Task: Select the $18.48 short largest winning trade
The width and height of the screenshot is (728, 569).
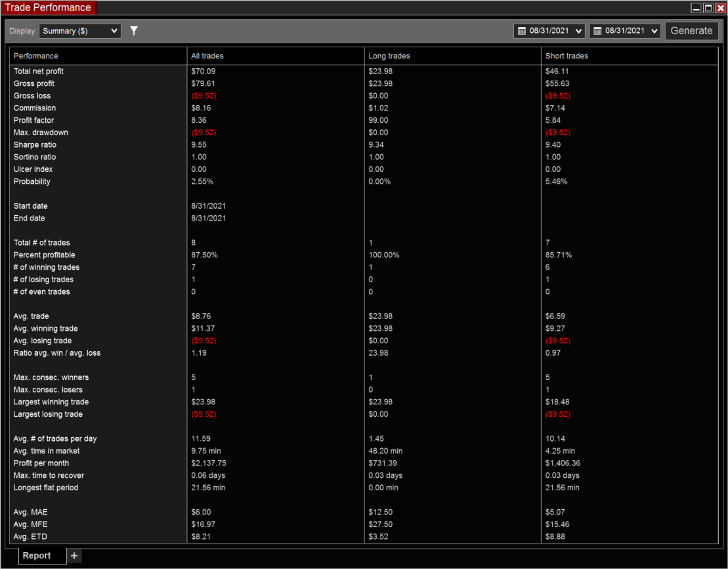Action: click(x=557, y=402)
